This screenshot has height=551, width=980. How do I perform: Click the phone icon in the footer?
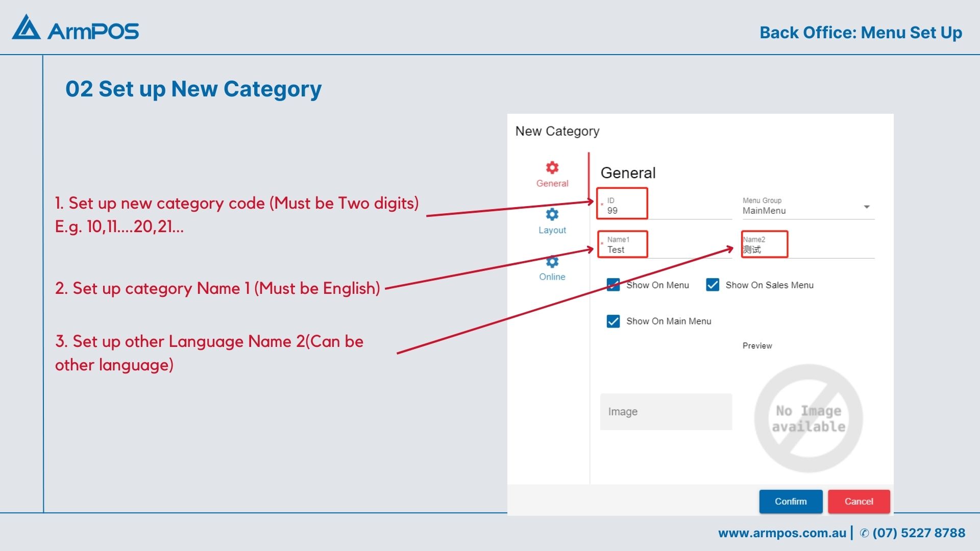pyautogui.click(x=864, y=533)
